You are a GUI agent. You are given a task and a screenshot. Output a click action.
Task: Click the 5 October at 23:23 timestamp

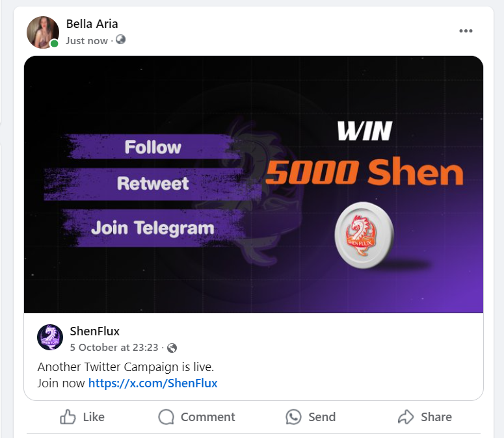(x=114, y=348)
